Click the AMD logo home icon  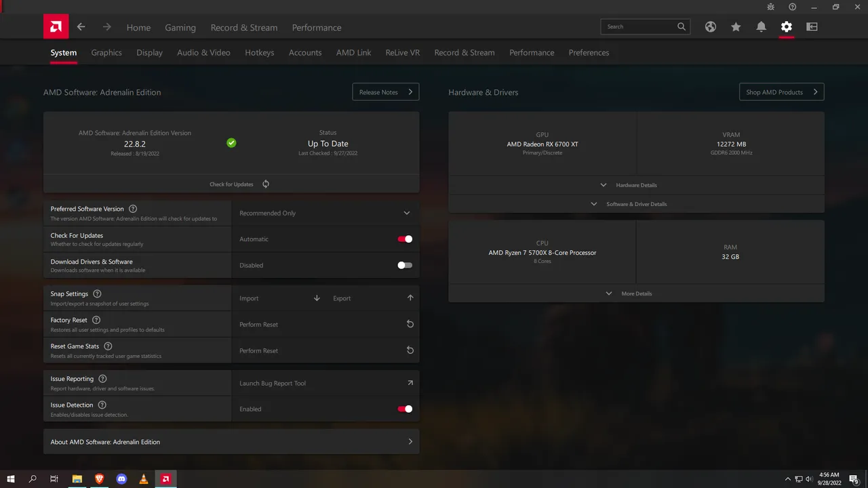click(56, 27)
